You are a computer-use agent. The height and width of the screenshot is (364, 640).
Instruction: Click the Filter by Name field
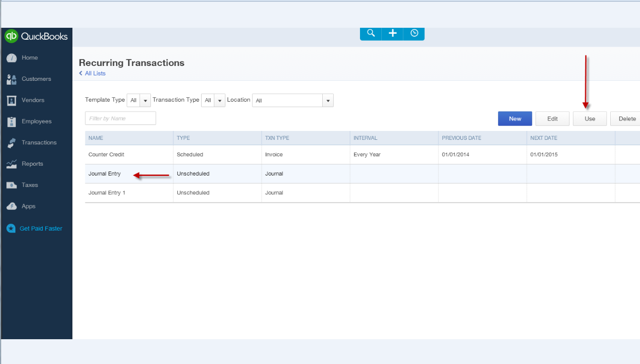point(120,118)
